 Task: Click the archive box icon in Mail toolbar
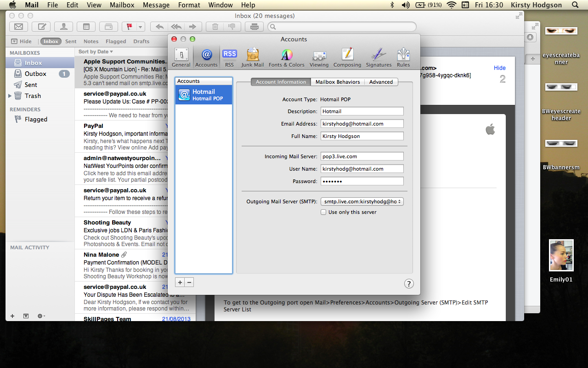pos(108,27)
